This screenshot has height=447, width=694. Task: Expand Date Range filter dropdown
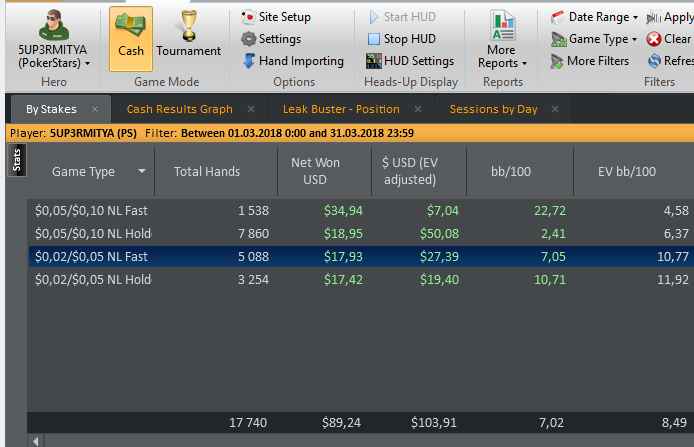pos(595,17)
